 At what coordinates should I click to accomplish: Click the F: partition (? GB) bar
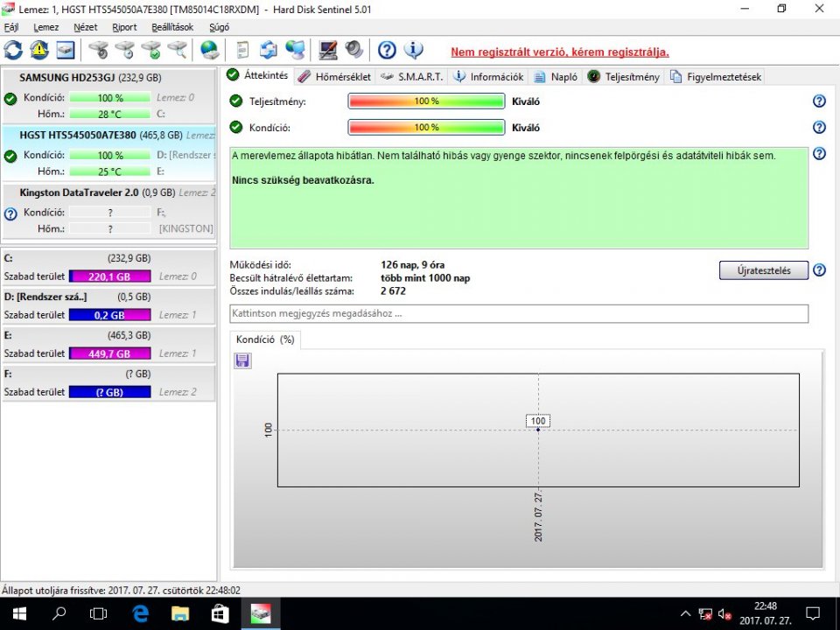coord(110,392)
